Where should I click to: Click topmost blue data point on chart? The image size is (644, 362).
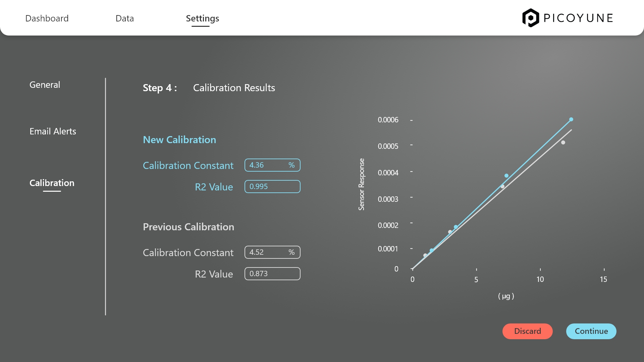click(x=571, y=119)
